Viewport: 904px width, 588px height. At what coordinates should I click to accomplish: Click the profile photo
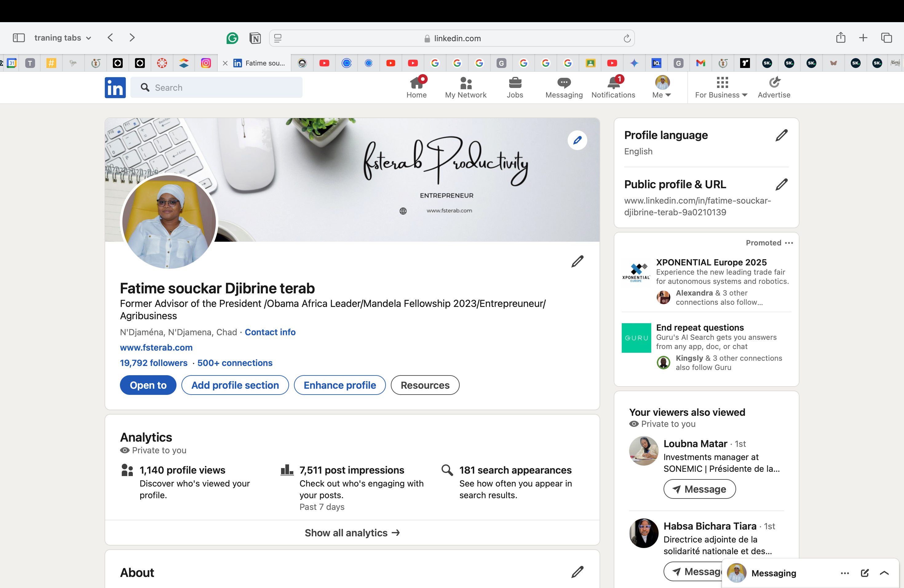pyautogui.click(x=169, y=221)
